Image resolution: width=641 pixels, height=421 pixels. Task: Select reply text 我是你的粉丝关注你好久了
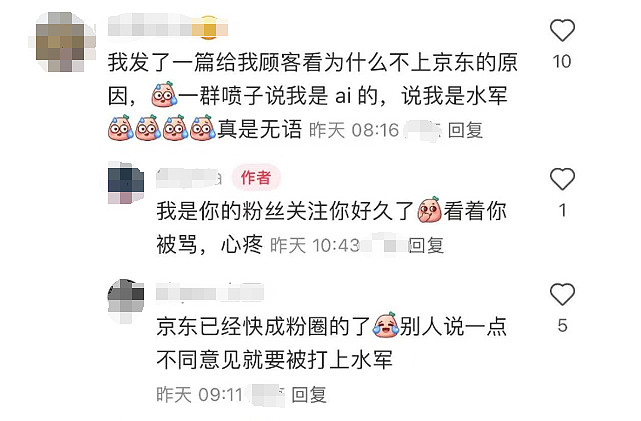[x=285, y=211]
